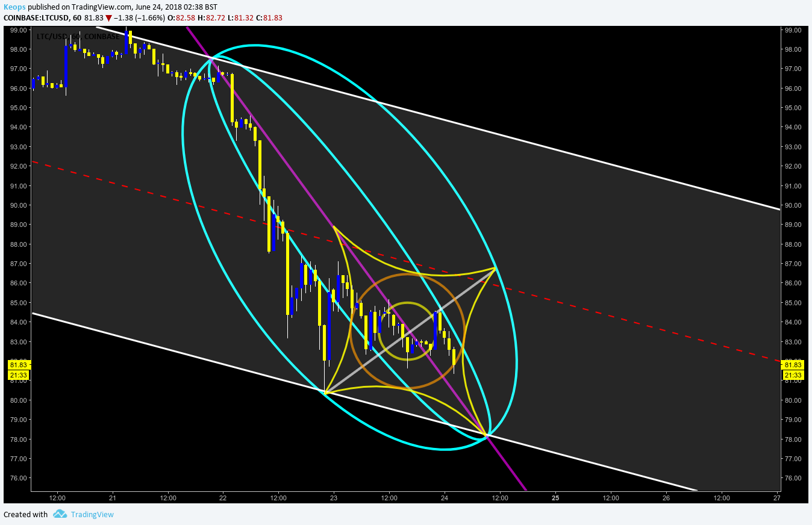Click the 24 date label on time axis
Image resolution: width=812 pixels, height=525 pixels.
445,498
